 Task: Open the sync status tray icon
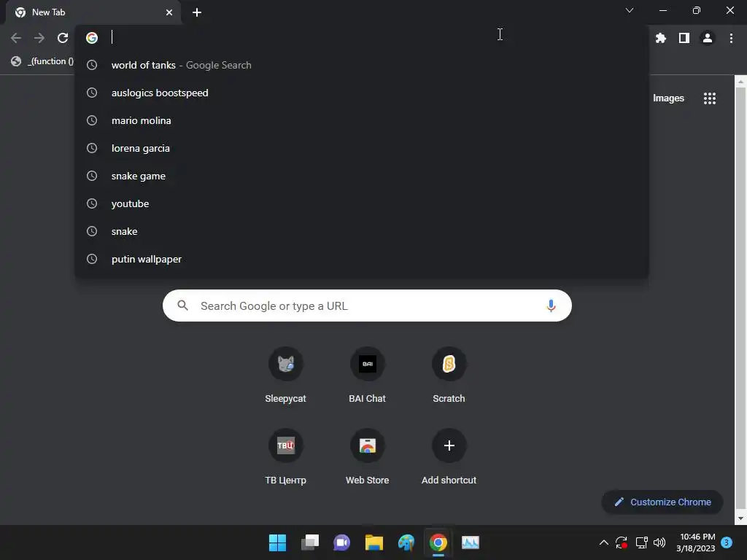[622, 542]
